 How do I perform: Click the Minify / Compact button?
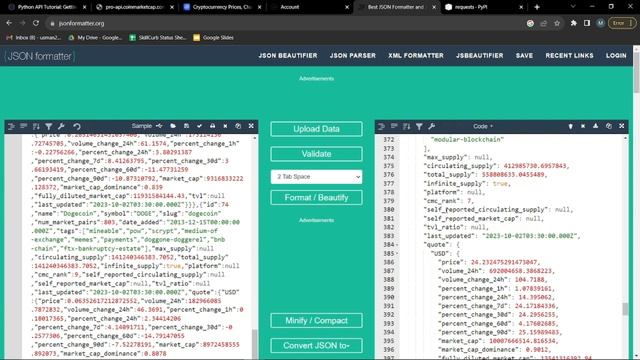tap(316, 320)
